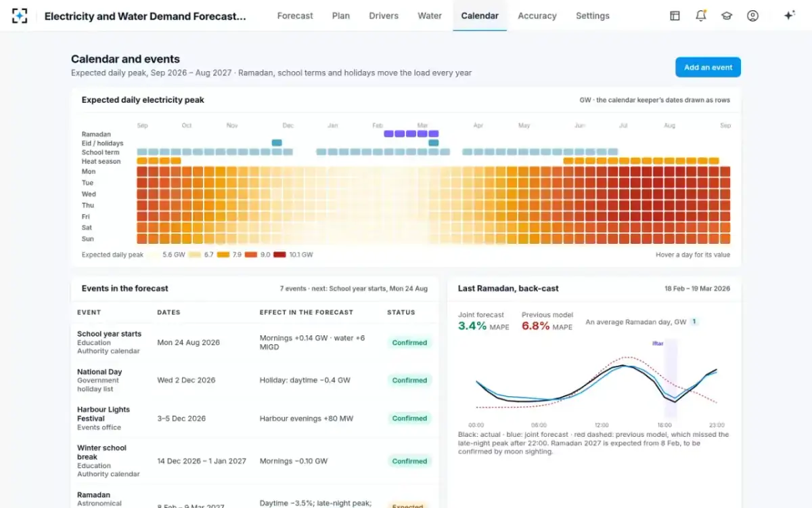This screenshot has height=508, width=812.
Task: Click the Add an event button
Action: [708, 67]
